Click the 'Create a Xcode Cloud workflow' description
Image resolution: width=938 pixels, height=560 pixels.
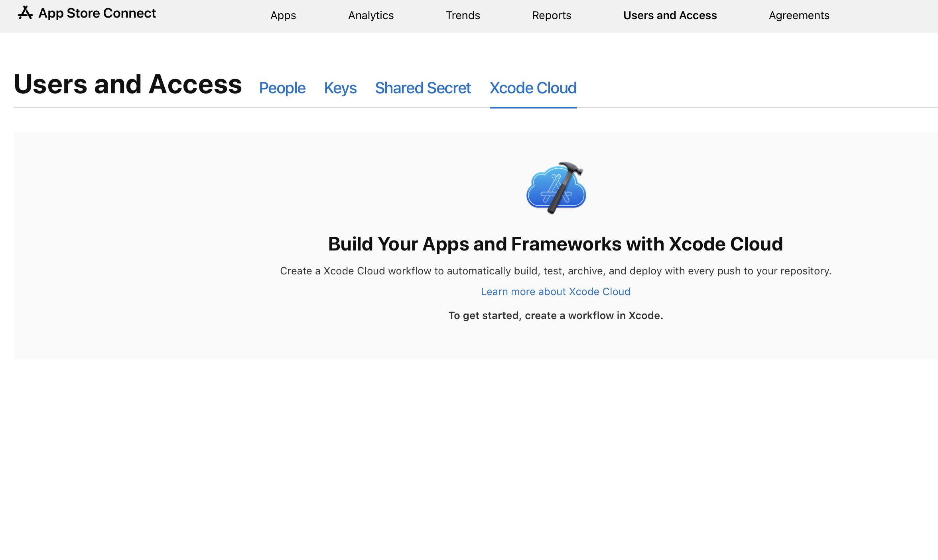(556, 271)
